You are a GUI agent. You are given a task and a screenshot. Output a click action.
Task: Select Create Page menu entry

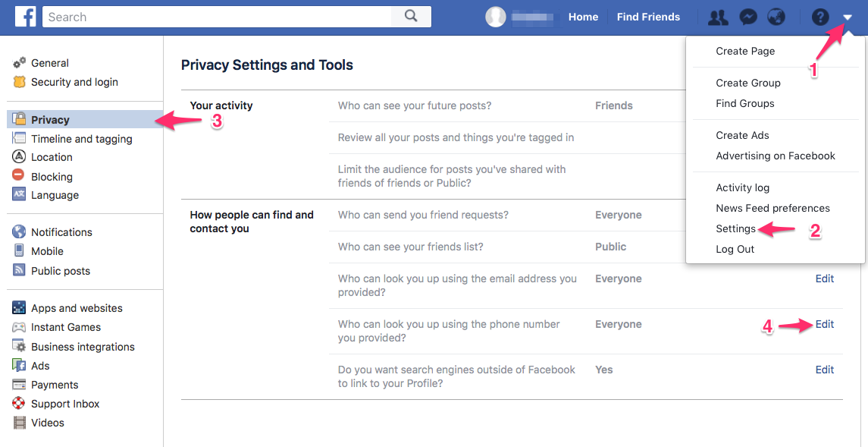tap(745, 51)
